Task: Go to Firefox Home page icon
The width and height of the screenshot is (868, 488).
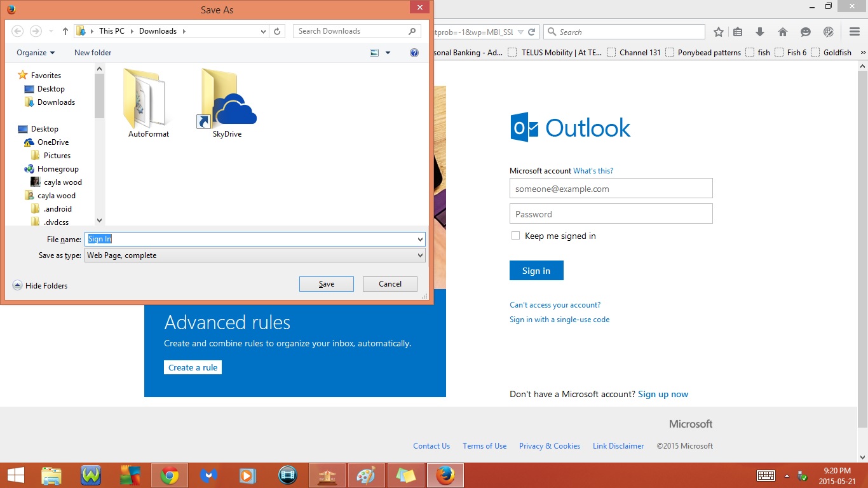Action: point(783,32)
